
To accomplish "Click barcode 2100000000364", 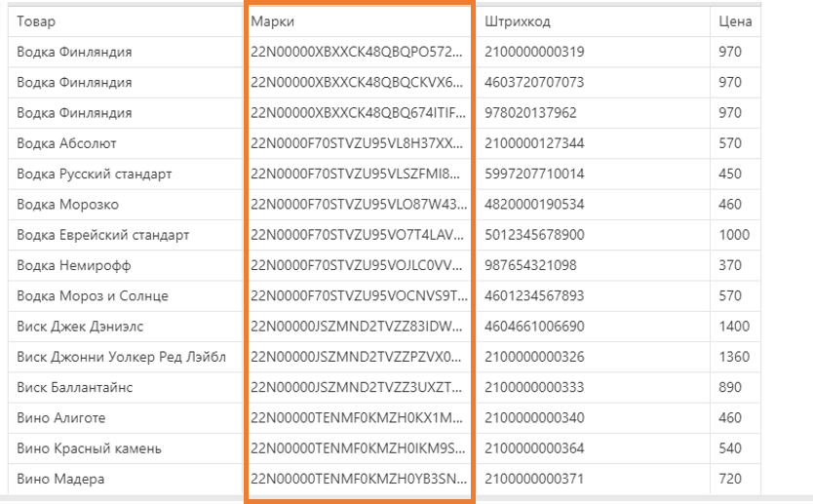I will click(534, 448).
